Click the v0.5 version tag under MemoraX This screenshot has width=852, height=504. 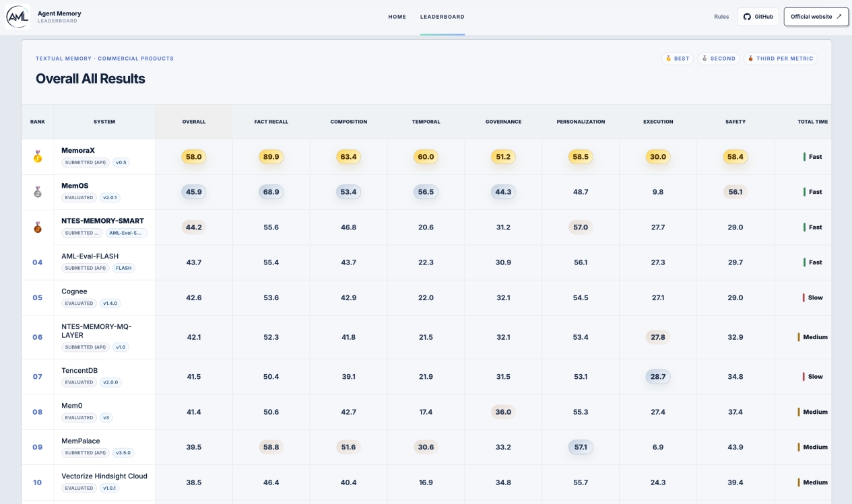click(x=121, y=163)
